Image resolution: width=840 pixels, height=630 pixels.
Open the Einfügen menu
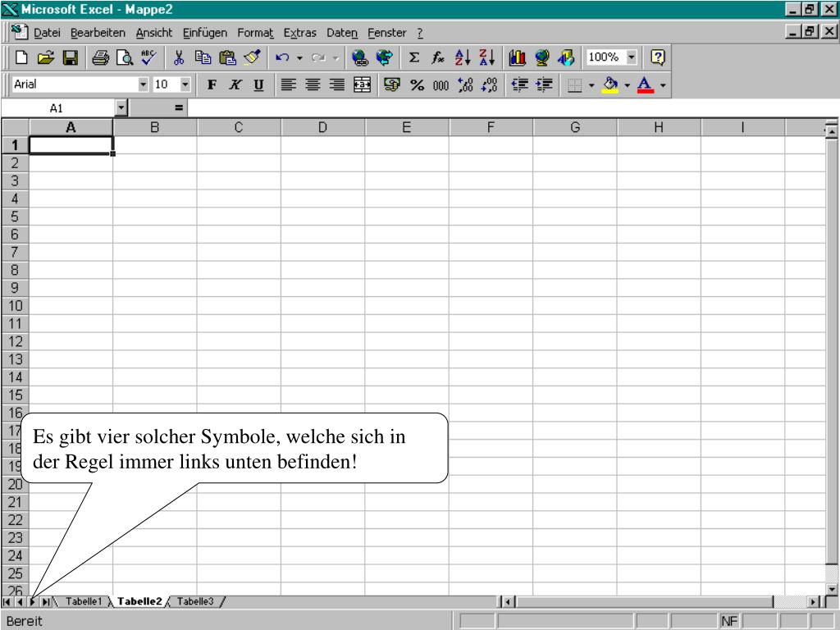(x=207, y=32)
